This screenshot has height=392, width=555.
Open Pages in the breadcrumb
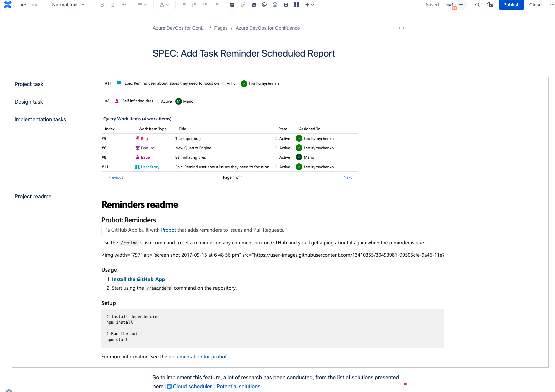(x=221, y=28)
